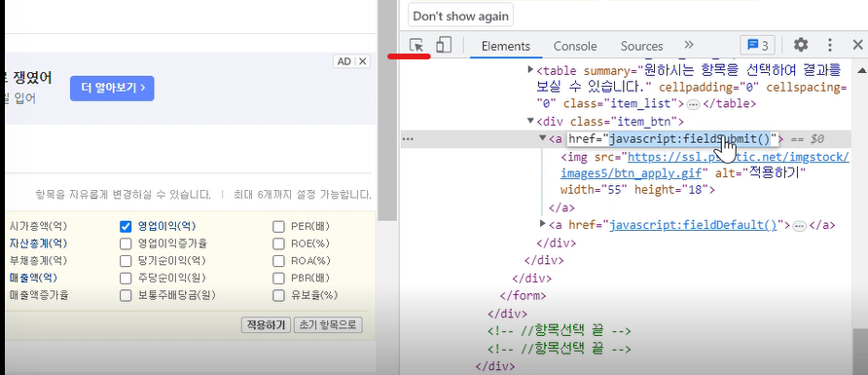Viewport: 868px width, 375px height.
Task: Click the javascript:fieldDefault() href link
Action: (x=693, y=225)
